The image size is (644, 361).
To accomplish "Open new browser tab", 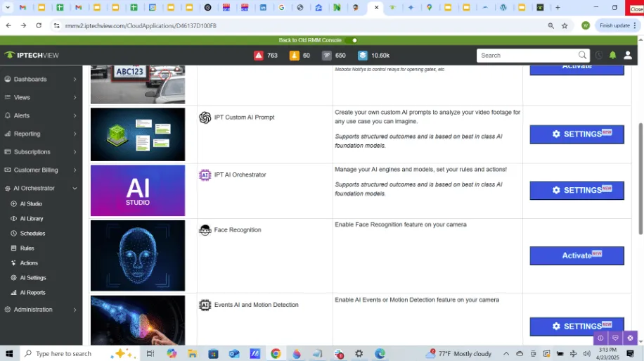I will 558,8.
